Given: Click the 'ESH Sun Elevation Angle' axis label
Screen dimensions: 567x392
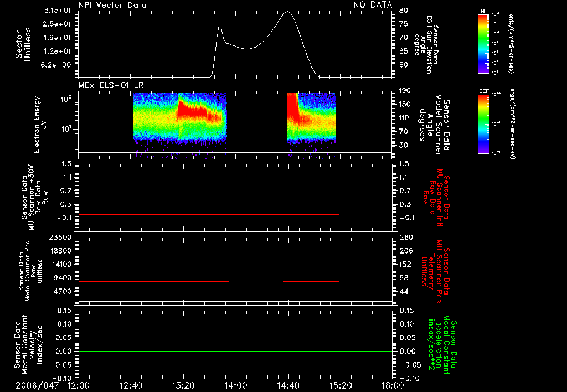Looking at the screenshot, I should [426, 44].
